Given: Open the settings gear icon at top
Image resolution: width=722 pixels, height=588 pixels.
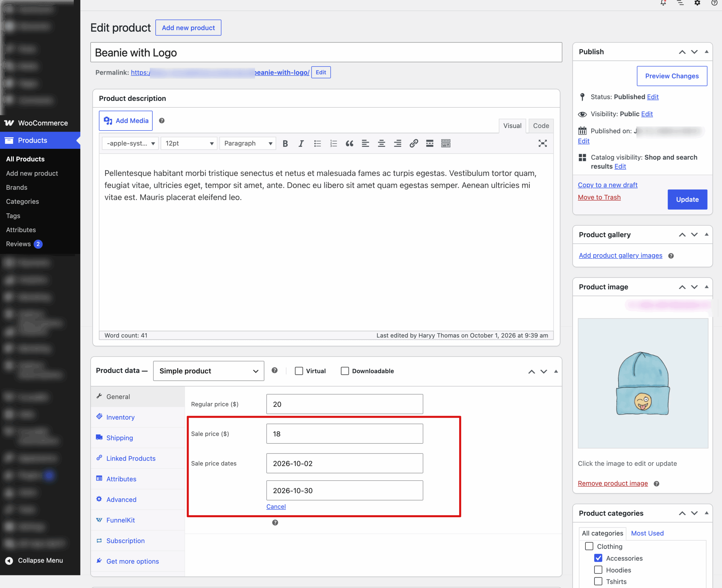Looking at the screenshot, I should coord(697,3).
